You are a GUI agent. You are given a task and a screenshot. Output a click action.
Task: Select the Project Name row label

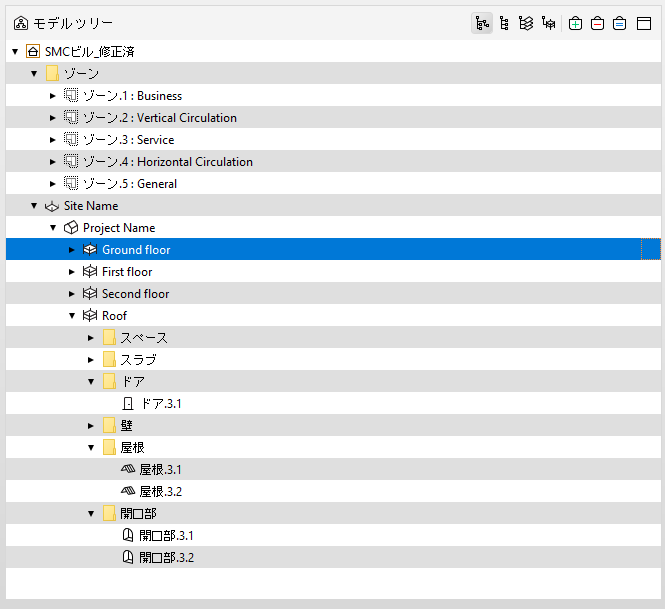click(x=119, y=228)
